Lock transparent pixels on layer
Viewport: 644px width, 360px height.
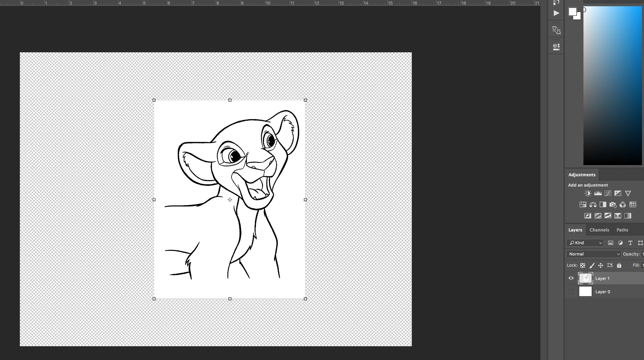point(583,265)
